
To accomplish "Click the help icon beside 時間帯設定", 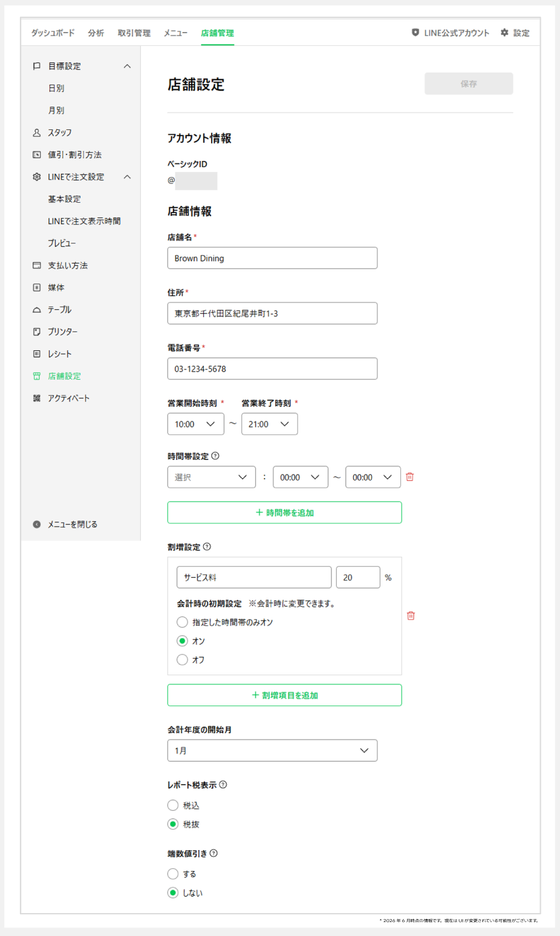I will click(215, 456).
